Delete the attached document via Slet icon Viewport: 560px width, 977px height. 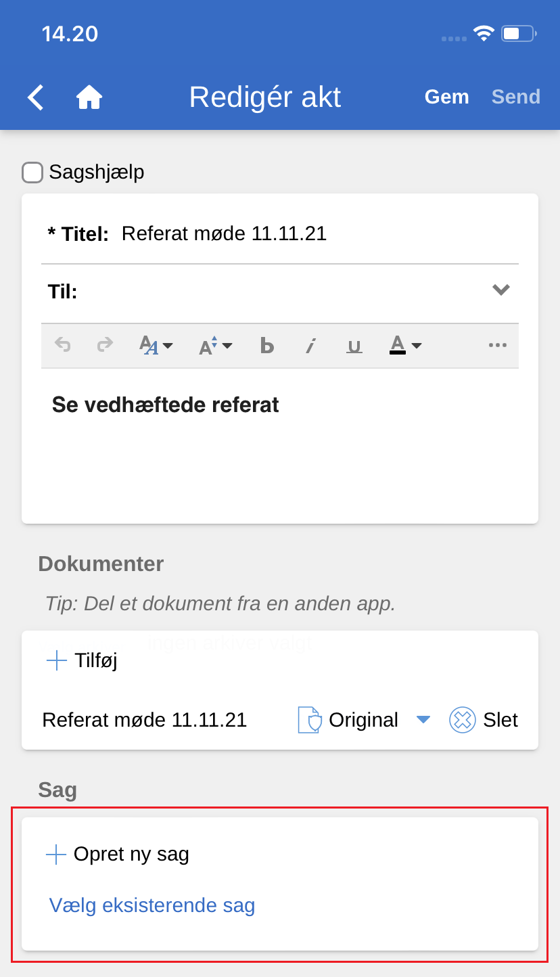(463, 720)
